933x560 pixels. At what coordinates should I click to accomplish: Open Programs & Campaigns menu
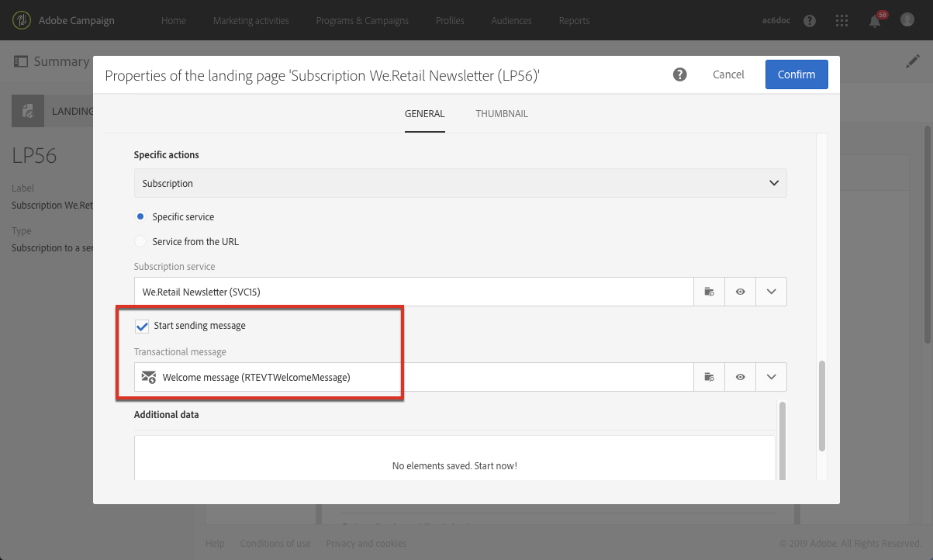(x=363, y=21)
